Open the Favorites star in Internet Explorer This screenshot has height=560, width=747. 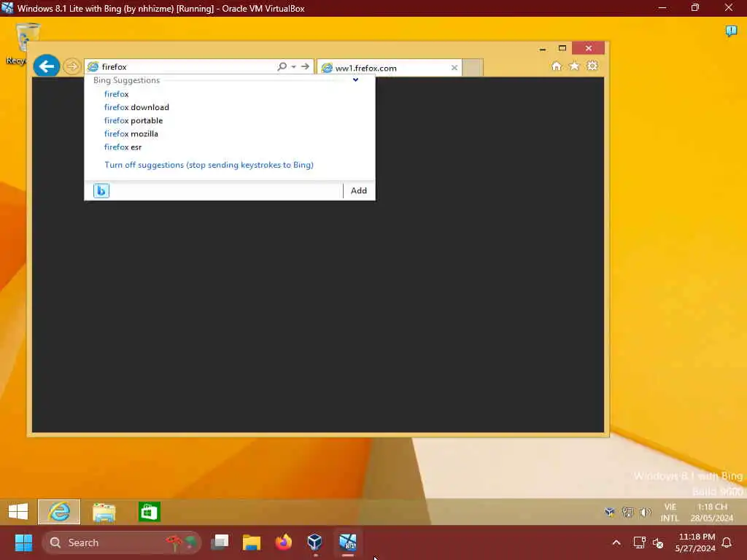click(x=574, y=66)
